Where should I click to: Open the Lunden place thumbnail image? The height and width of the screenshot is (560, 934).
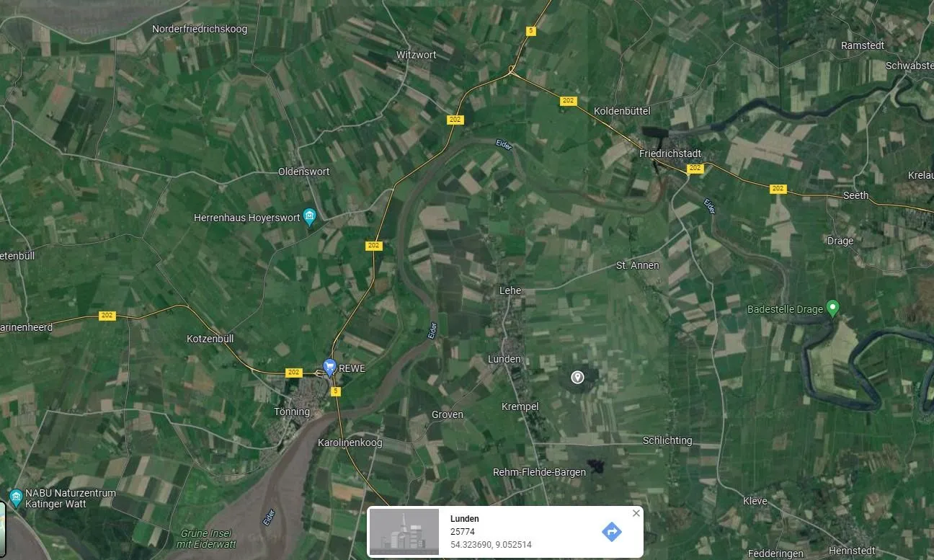click(x=404, y=532)
